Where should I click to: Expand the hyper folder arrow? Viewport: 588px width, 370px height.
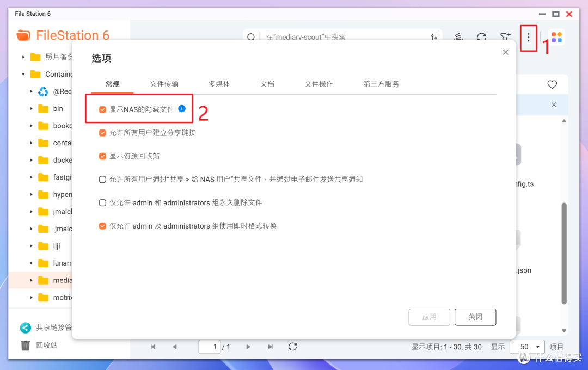(31, 195)
